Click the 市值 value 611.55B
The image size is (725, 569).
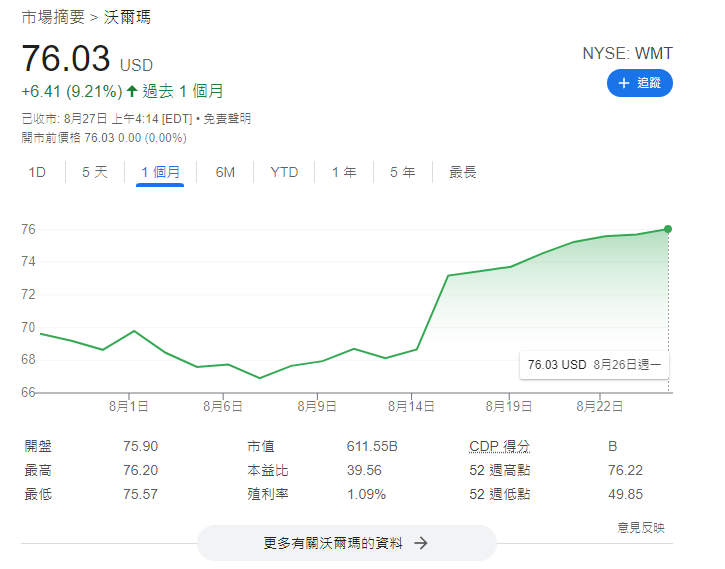coord(372,446)
